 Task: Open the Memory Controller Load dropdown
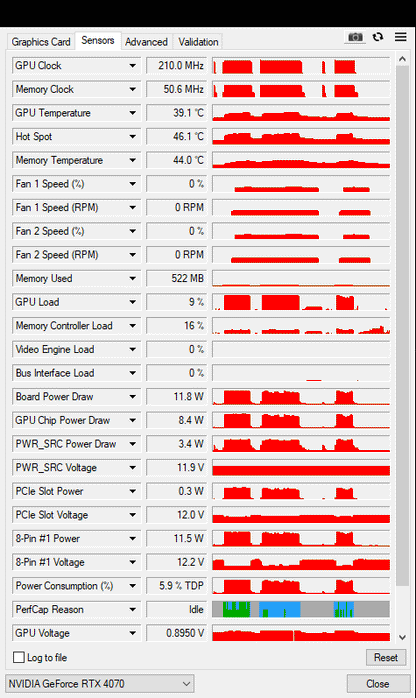[133, 325]
